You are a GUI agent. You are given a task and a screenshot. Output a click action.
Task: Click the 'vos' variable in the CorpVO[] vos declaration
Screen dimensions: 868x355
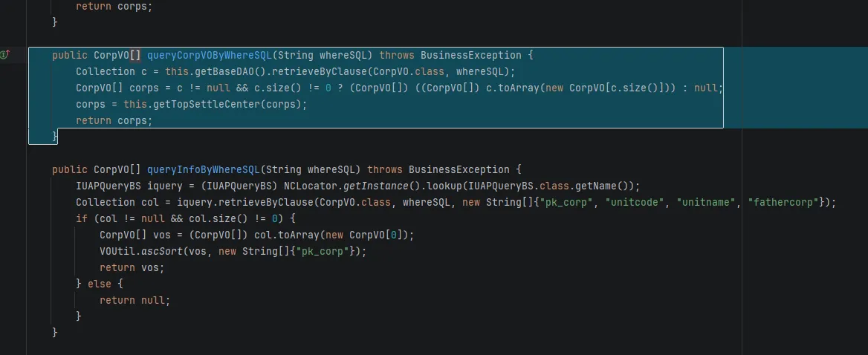tap(162, 235)
